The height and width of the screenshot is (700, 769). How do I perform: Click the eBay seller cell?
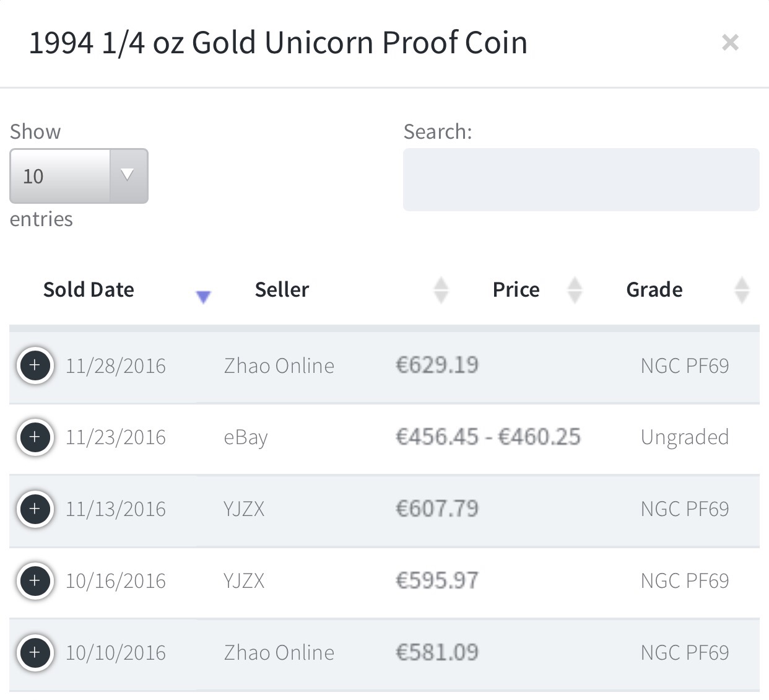pos(246,437)
